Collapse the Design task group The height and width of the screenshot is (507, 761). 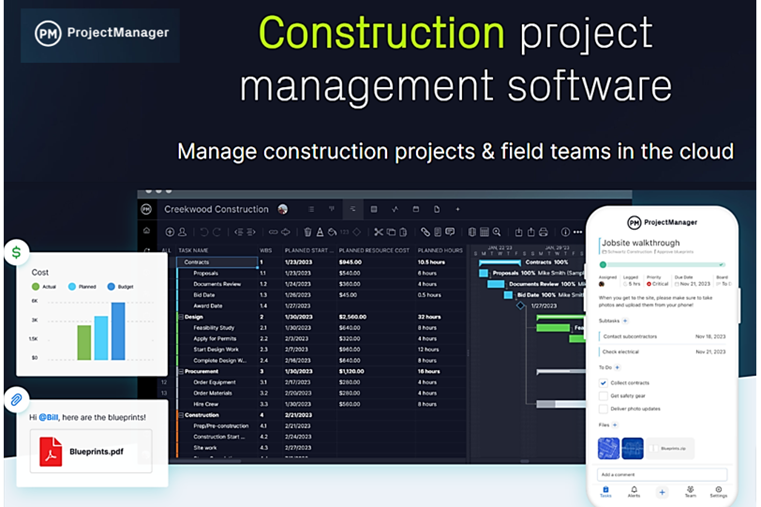(181, 317)
